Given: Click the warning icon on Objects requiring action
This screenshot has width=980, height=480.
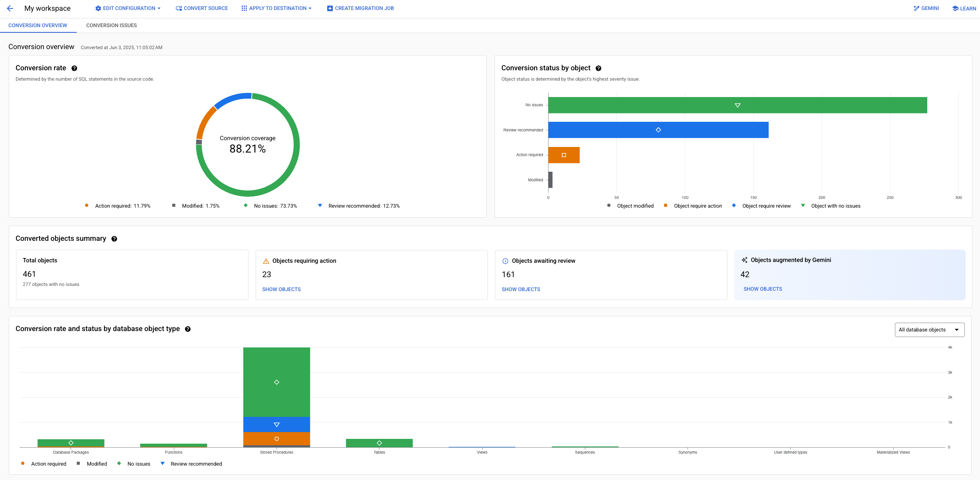Looking at the screenshot, I should point(266,261).
